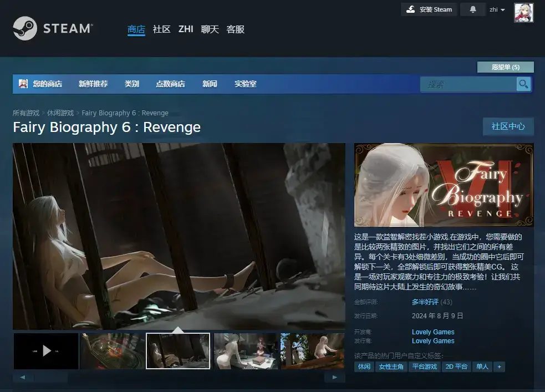Open the 类别 menu

[132, 84]
